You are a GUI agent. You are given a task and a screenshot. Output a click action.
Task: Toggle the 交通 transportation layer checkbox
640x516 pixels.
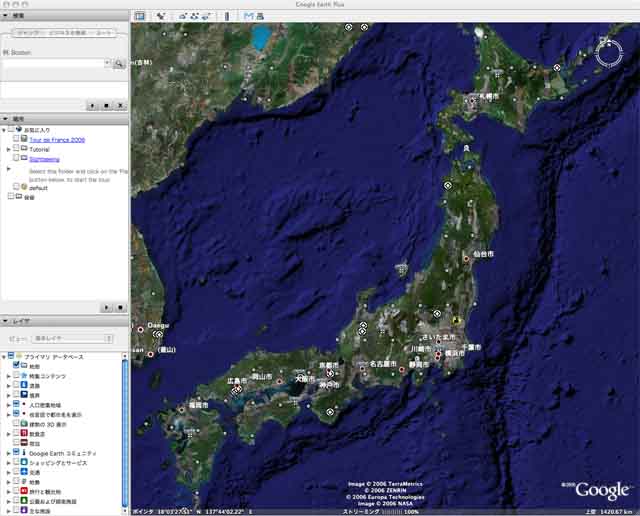click(16, 472)
